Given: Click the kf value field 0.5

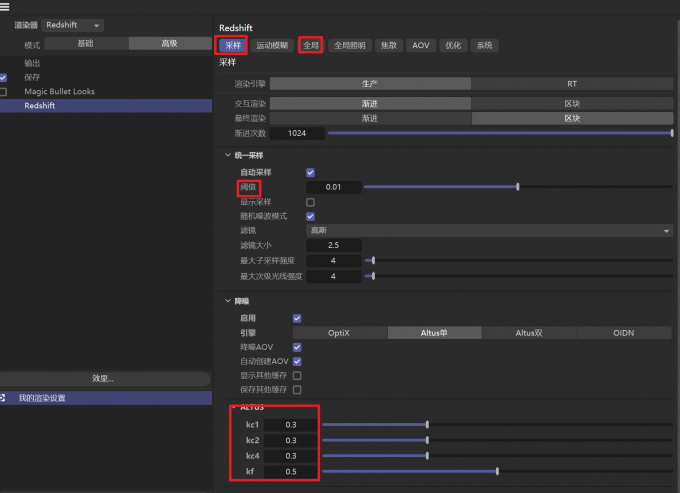Looking at the screenshot, I should 291,472.
